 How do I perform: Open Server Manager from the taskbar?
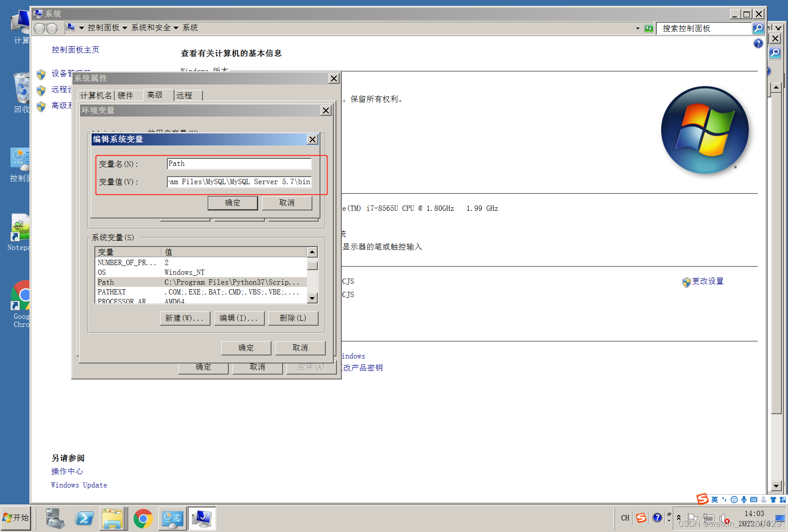tap(55, 518)
